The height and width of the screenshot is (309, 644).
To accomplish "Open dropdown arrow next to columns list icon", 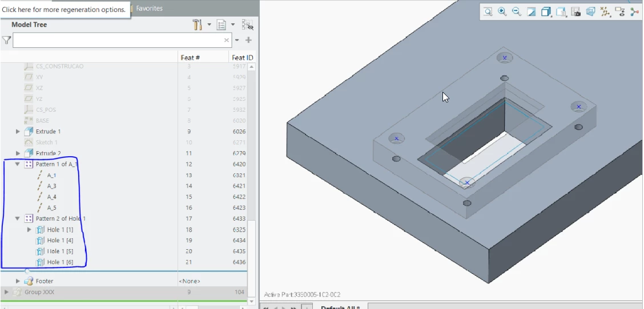I will coord(233,25).
